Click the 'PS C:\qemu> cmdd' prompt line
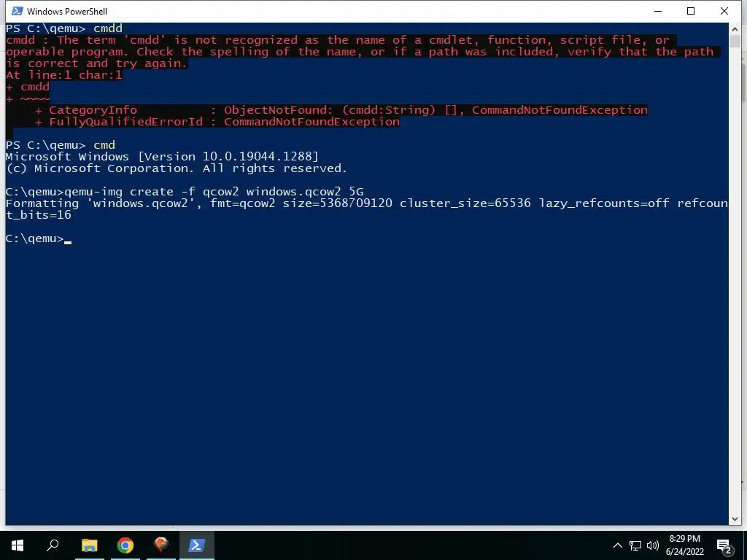The width and height of the screenshot is (747, 560). click(64, 28)
